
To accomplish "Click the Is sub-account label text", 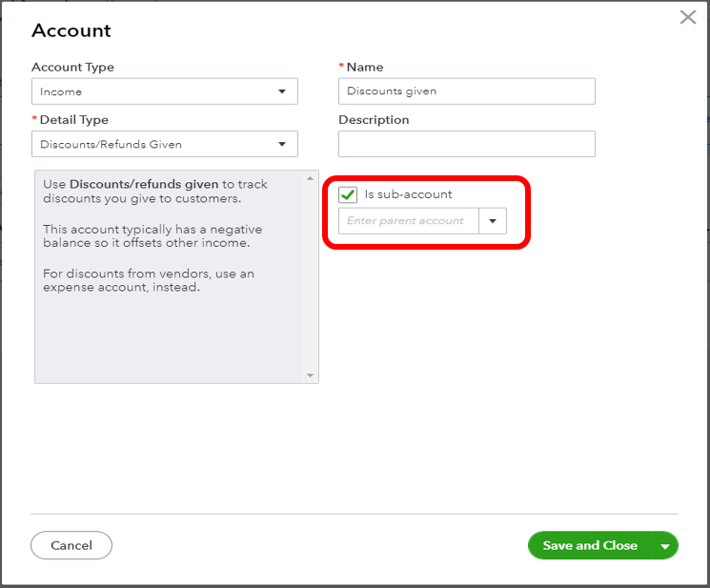I will click(x=408, y=194).
